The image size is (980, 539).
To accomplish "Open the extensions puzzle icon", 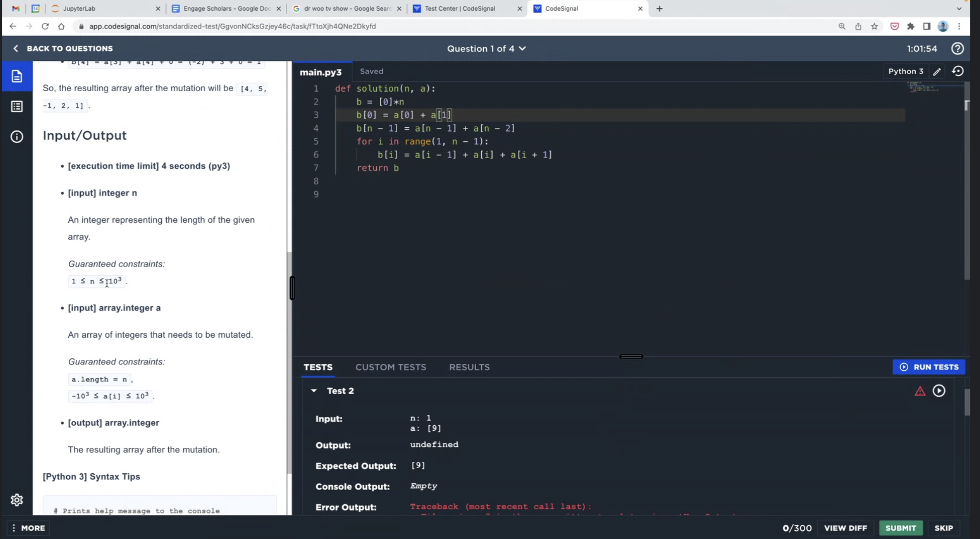I will click(911, 26).
